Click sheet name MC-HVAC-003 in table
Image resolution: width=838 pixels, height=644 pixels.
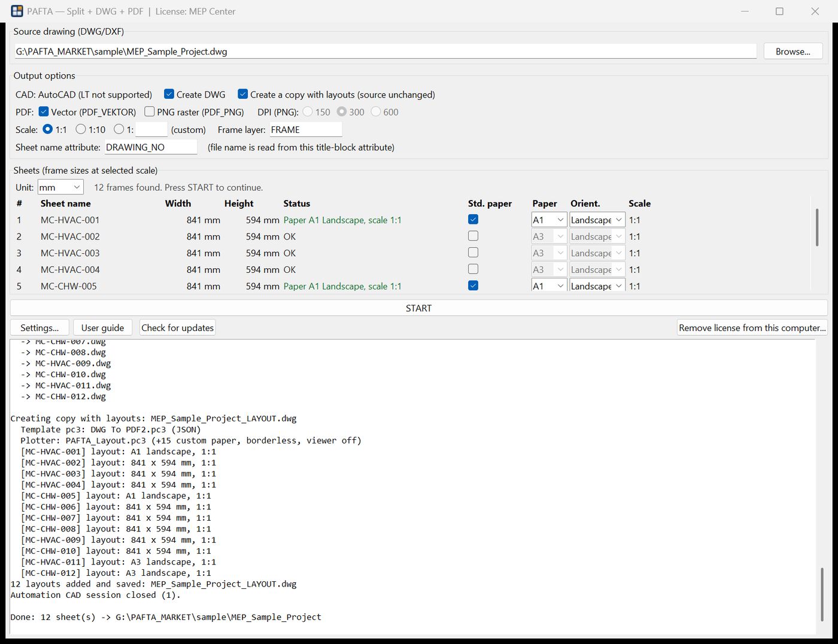(70, 253)
